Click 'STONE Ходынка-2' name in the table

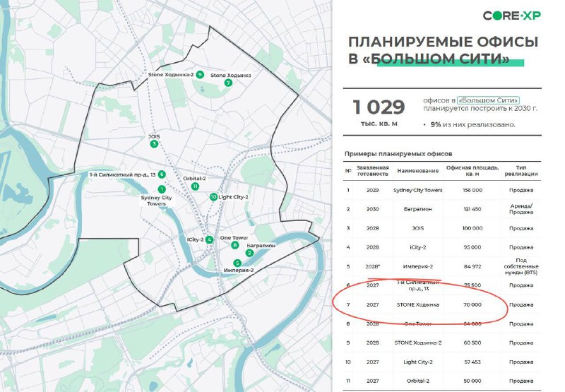(417, 343)
